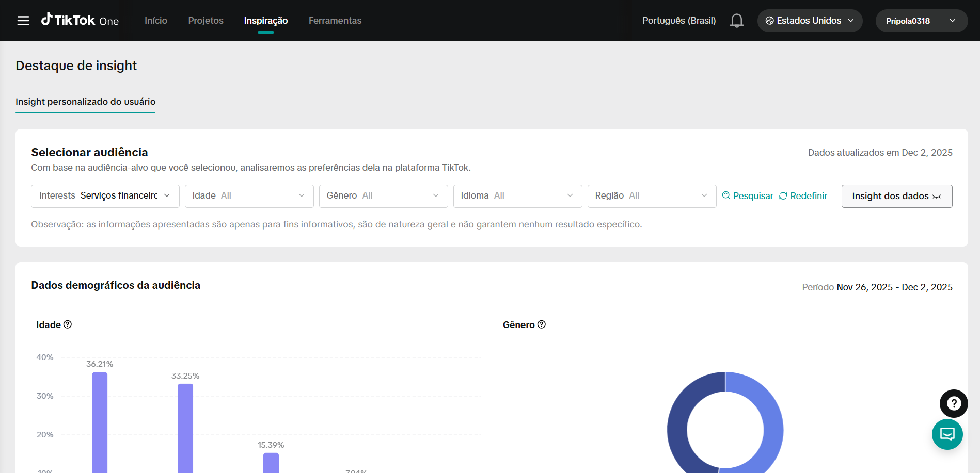980x473 pixels.
Task: Click Redefinir to reset filters
Action: tap(803, 196)
